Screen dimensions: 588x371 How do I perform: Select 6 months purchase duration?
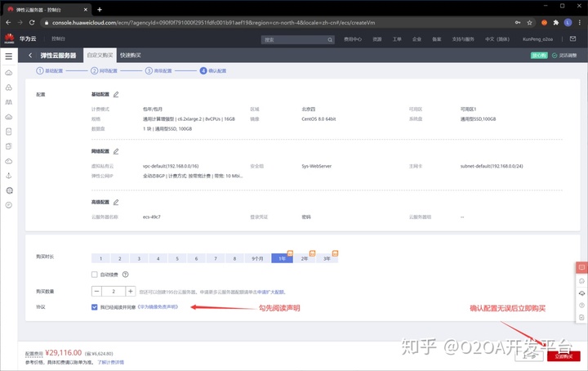click(x=196, y=258)
